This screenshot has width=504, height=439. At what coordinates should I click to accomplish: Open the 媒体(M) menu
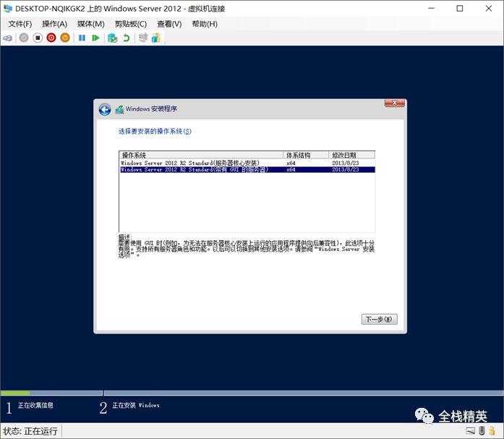point(91,24)
